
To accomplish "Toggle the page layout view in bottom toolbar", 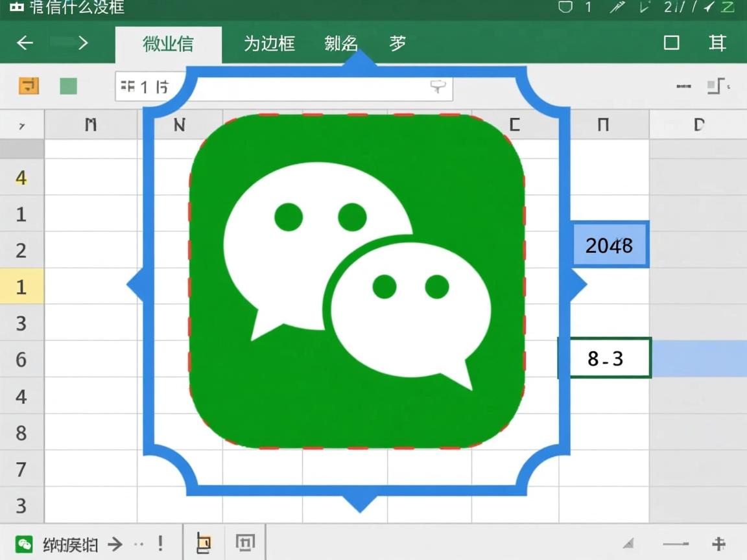I will click(246, 543).
